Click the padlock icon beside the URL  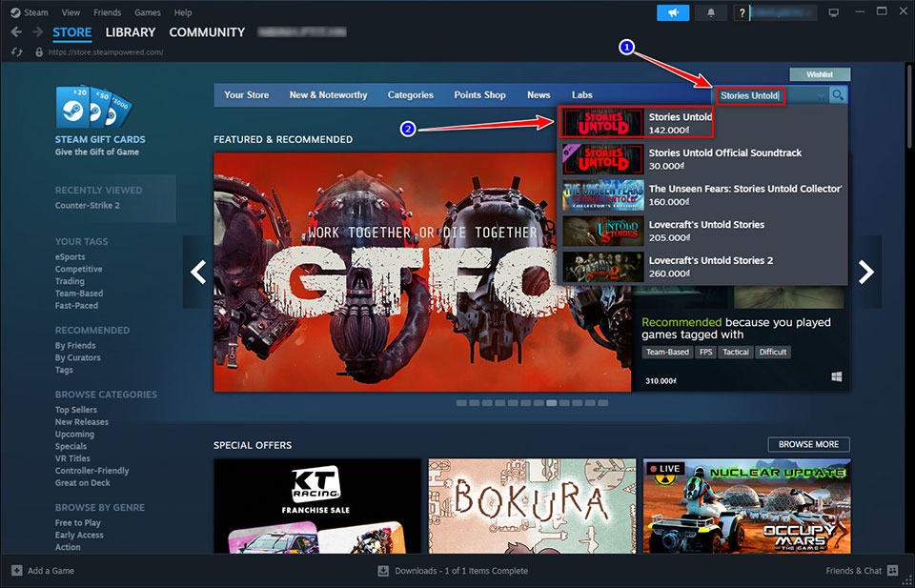click(x=39, y=51)
